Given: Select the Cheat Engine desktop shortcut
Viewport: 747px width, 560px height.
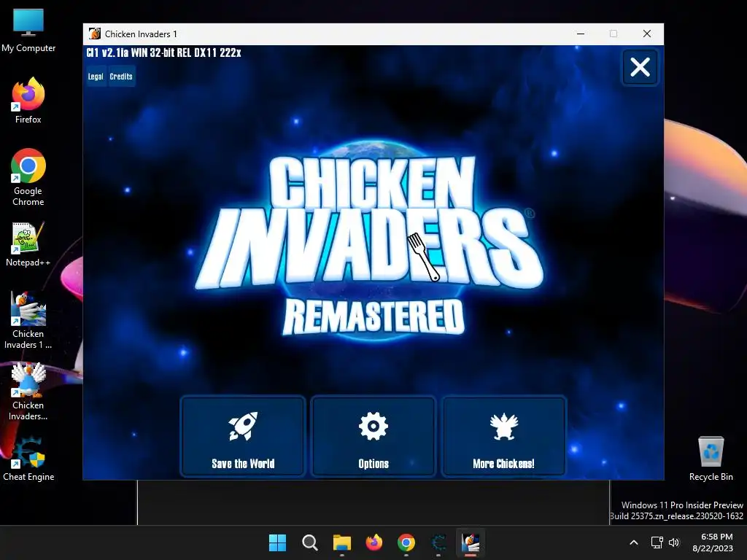Looking at the screenshot, I should coord(28,459).
